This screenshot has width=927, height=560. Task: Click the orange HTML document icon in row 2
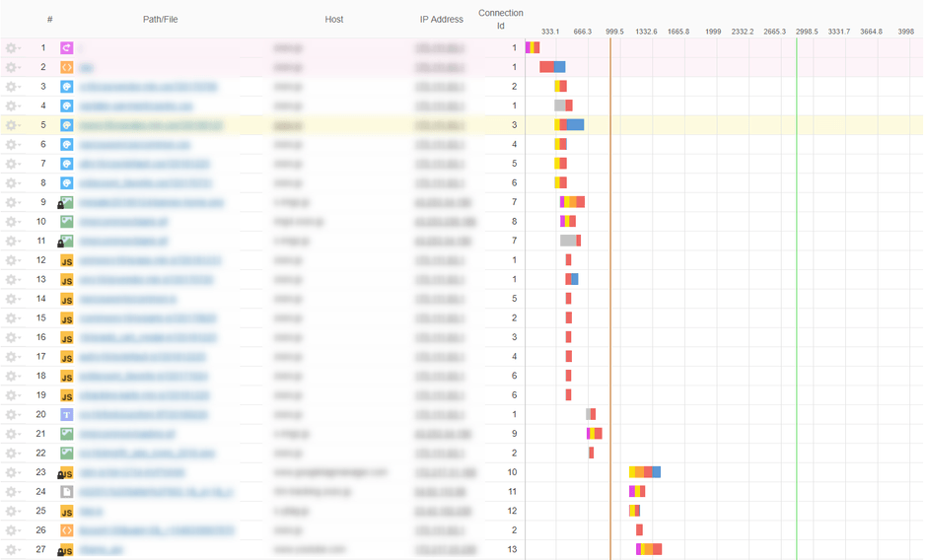[x=67, y=67]
